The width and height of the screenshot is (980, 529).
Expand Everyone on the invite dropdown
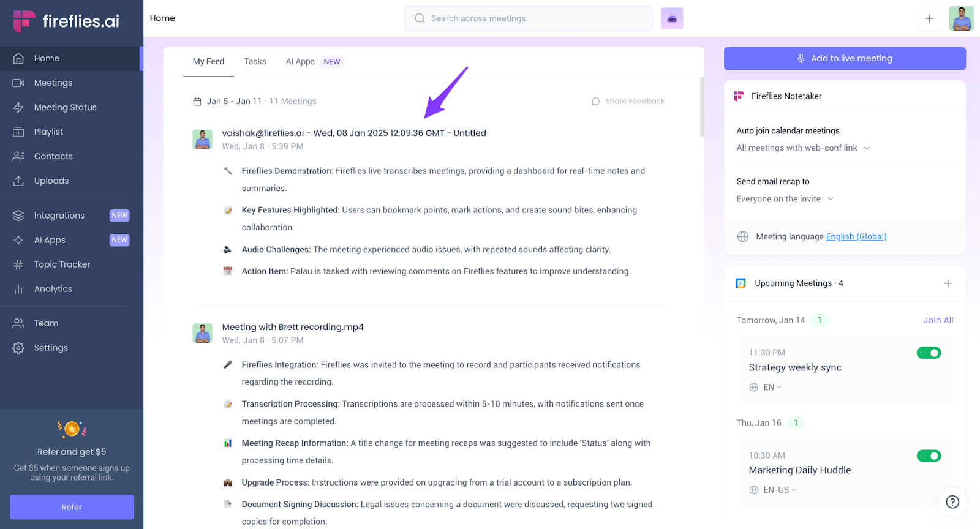click(x=785, y=199)
